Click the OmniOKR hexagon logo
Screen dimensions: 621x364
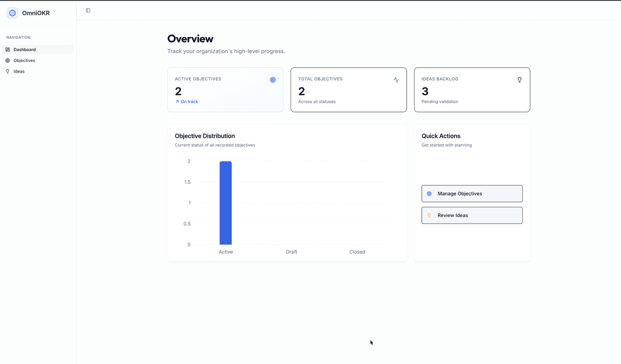pos(12,13)
